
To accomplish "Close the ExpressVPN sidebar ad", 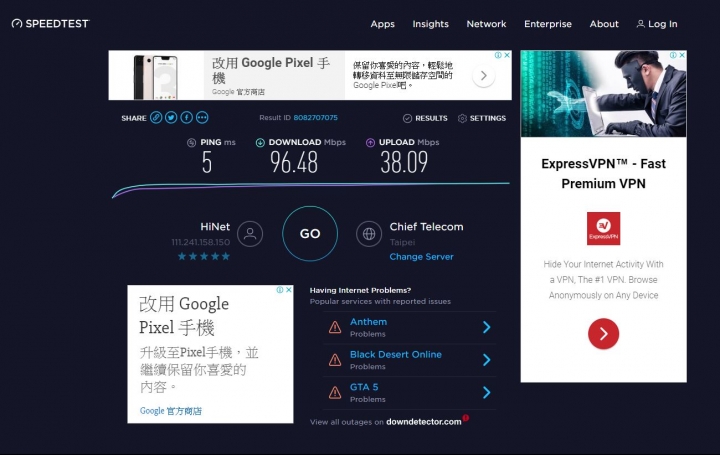I will click(x=682, y=55).
